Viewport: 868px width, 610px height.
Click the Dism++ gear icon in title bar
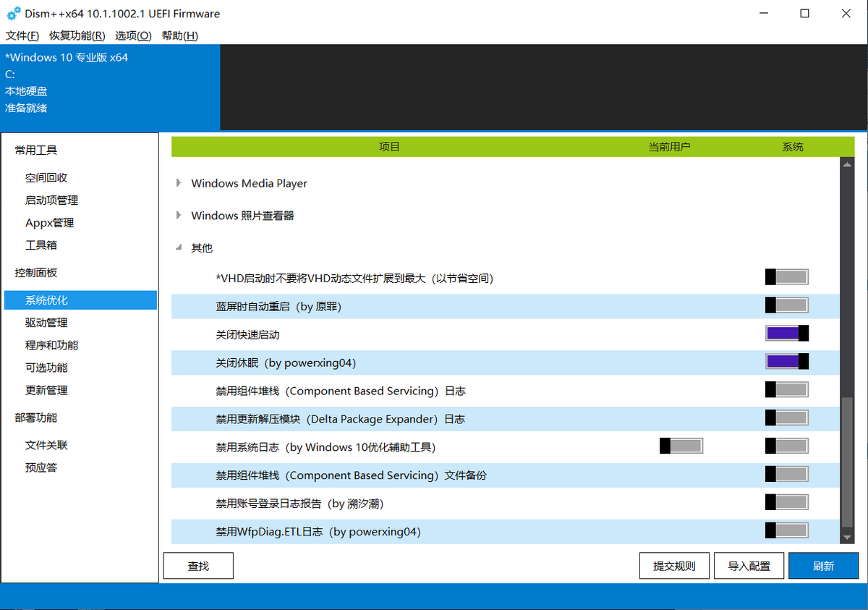(x=14, y=14)
